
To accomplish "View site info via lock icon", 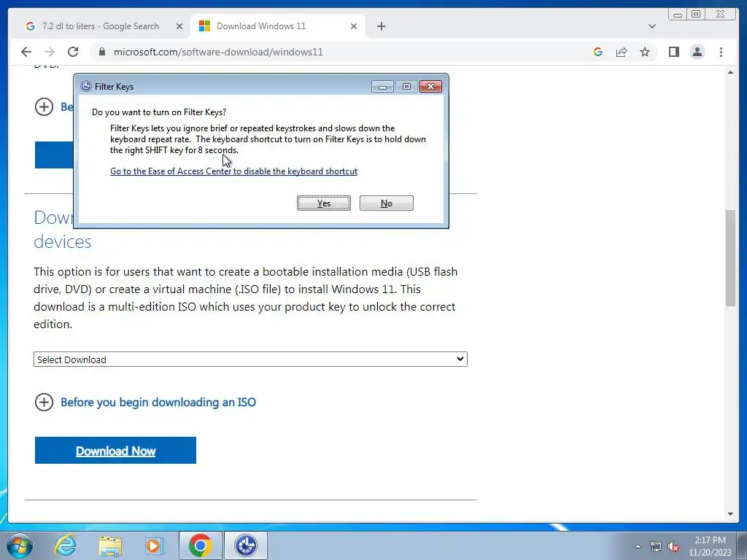I will click(102, 52).
